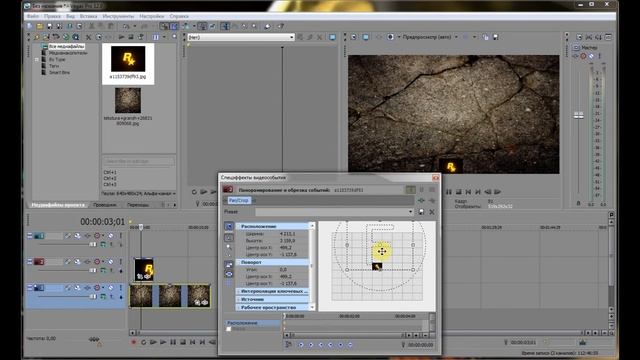Click Record button in timeline transport

pos(133,342)
